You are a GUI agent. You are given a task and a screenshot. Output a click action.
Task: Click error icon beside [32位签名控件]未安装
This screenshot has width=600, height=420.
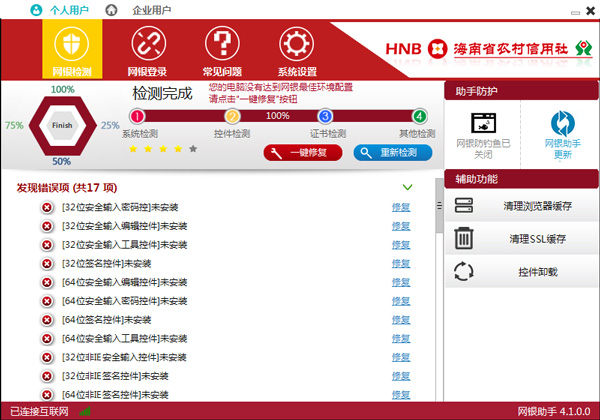pyautogui.click(x=47, y=264)
